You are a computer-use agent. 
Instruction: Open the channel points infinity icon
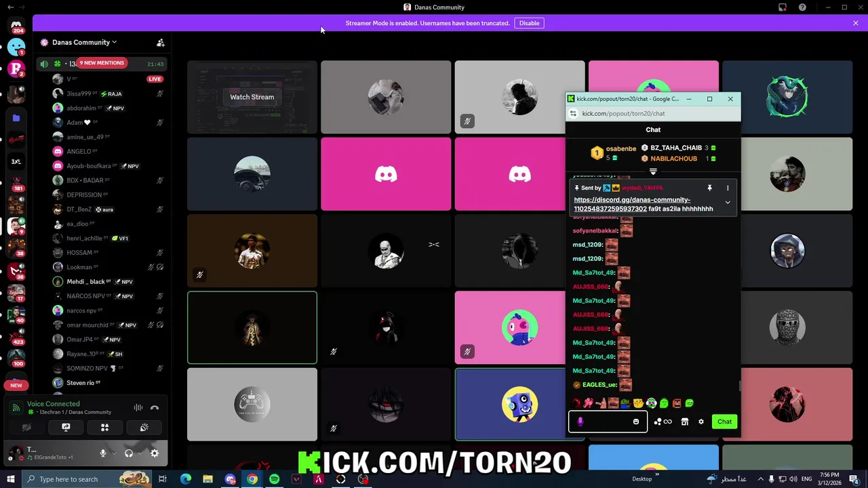(x=663, y=422)
